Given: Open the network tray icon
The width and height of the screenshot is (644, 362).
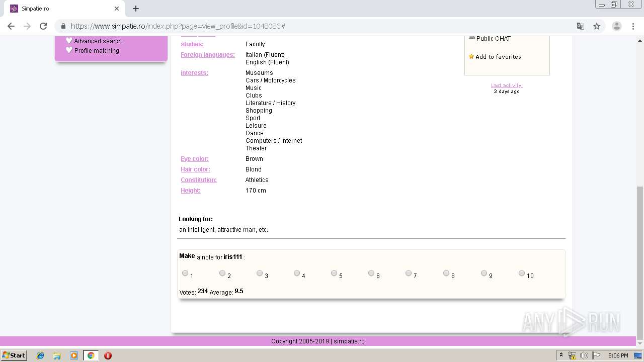Looking at the screenshot, I should (572, 355).
